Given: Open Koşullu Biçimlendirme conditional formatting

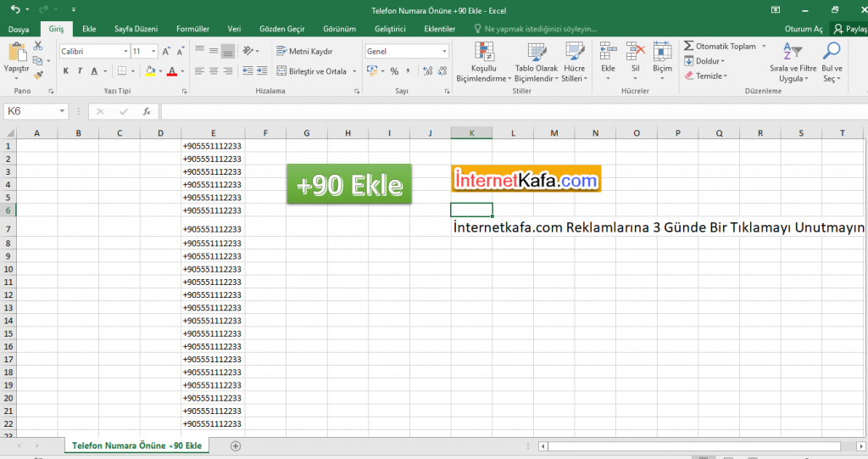Looking at the screenshot, I should pos(484,62).
